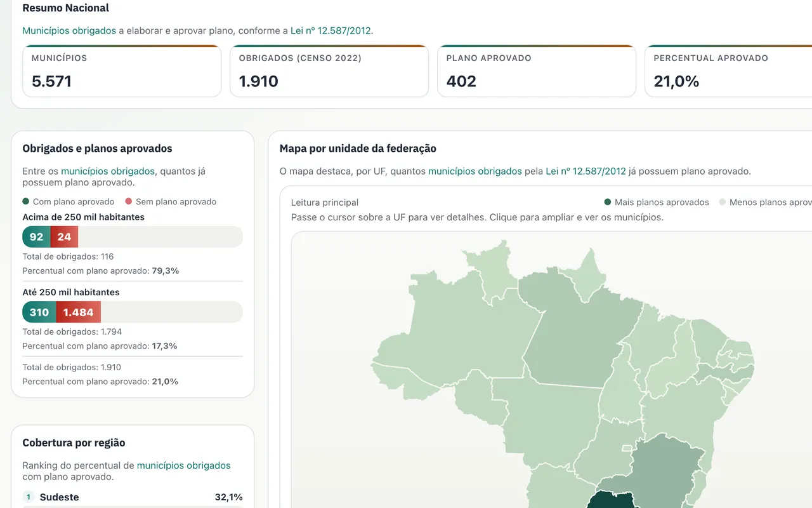
Task: Click the Mais planos aprovados legend dot
Action: [608, 202]
